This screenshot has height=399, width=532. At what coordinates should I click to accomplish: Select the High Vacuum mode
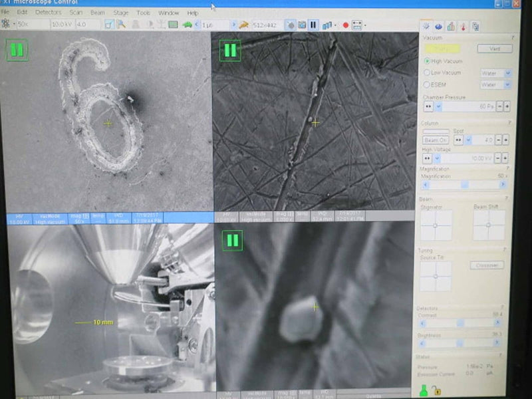coord(427,61)
